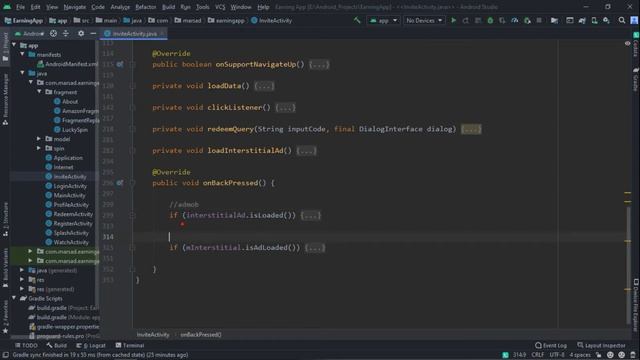640x360 pixels.
Task: Toggle fold marker for loadInterstitialAd method
Action: point(132,151)
